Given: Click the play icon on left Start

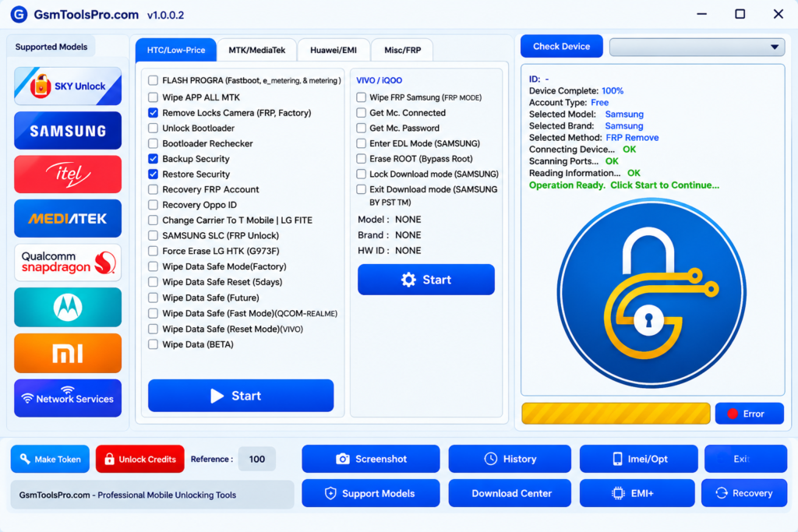Looking at the screenshot, I should click(x=217, y=396).
